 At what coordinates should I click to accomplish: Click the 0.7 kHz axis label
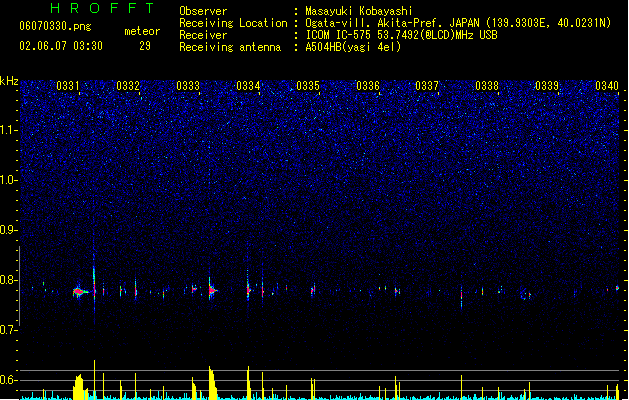(x=9, y=330)
